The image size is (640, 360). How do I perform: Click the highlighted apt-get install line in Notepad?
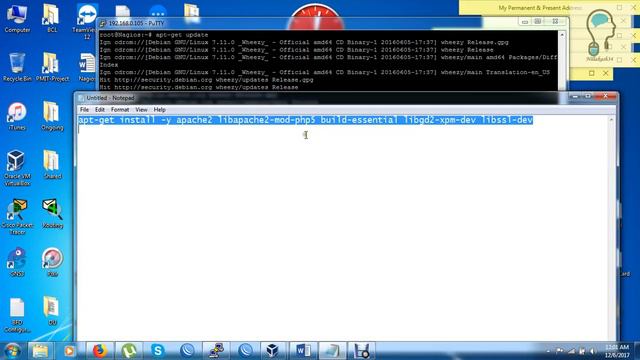(305, 120)
